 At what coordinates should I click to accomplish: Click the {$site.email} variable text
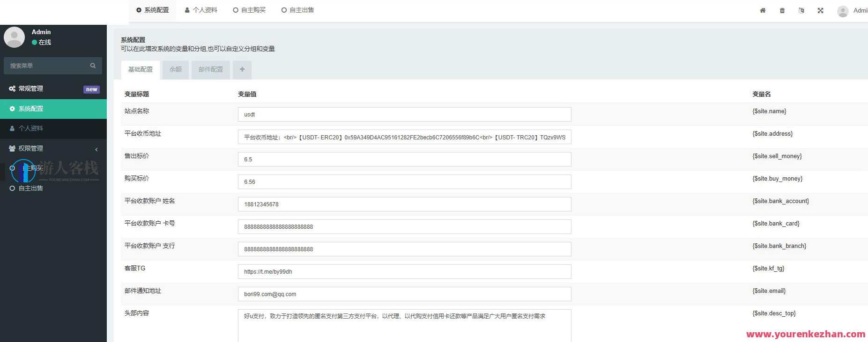tap(769, 291)
